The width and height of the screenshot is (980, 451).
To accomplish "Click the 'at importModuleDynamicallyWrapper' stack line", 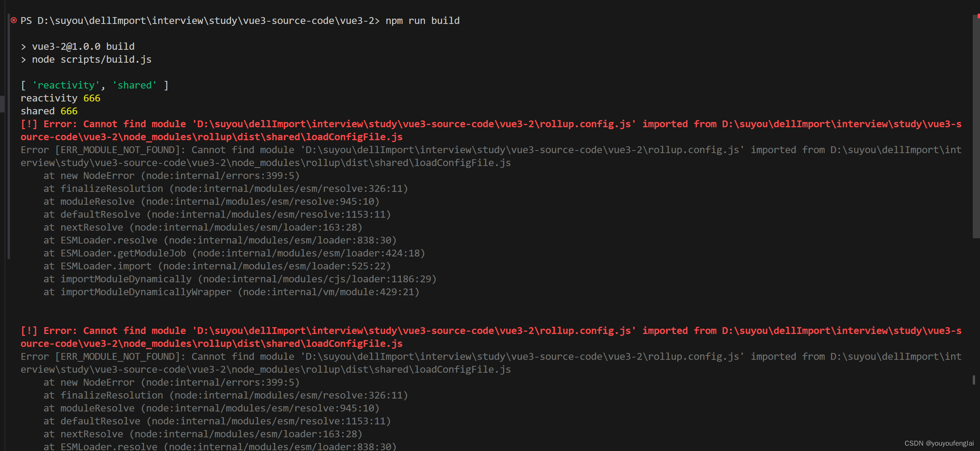I will (x=231, y=292).
